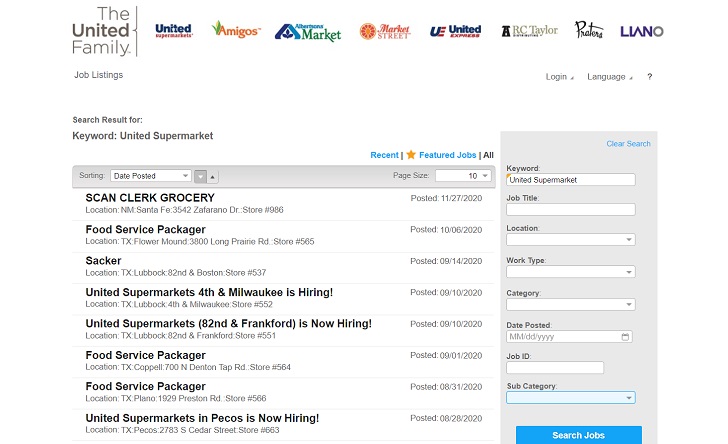Click the Keyword: United Supermarket heading
Screen dimensions: 728x444
(143, 136)
